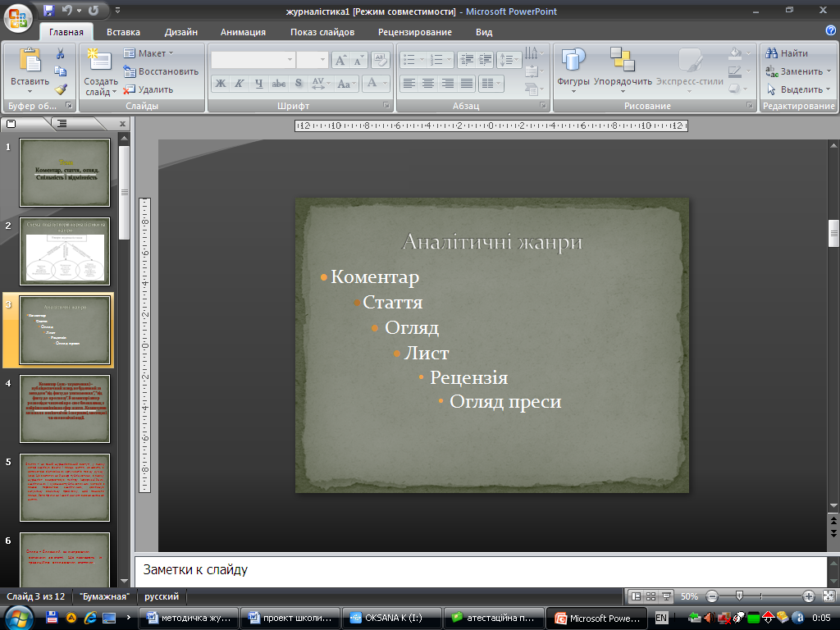
Task: Click the Arrange (Упорядочить) icon
Action: pyautogui.click(x=623, y=60)
